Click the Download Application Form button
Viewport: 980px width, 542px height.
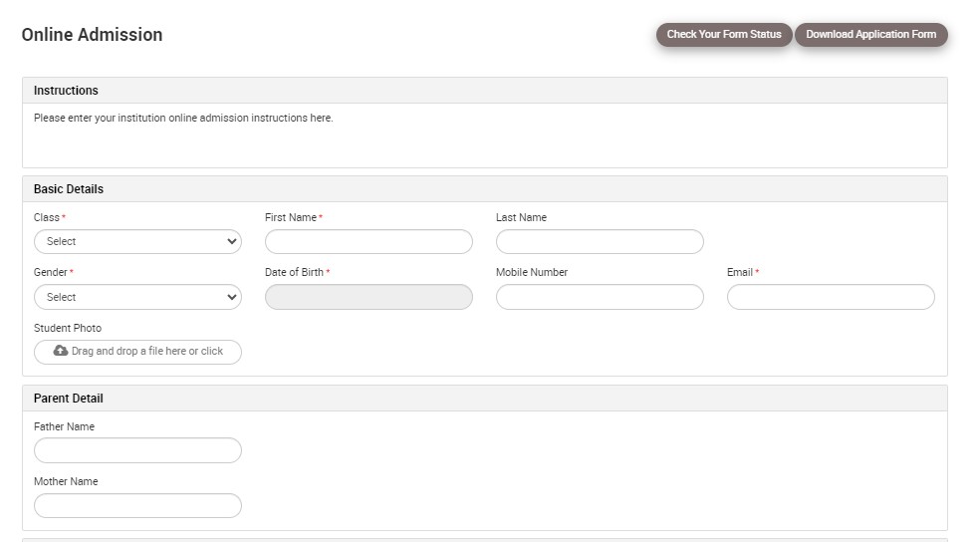(x=870, y=35)
